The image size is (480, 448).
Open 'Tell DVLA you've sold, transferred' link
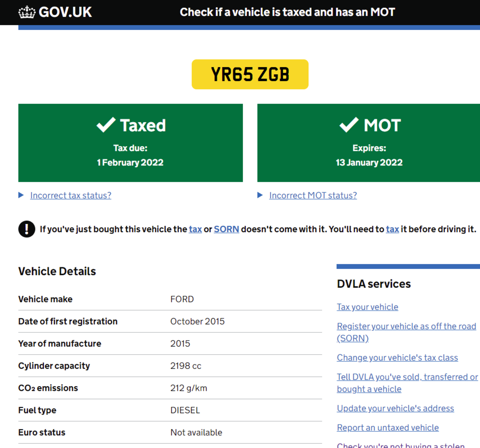coord(407,383)
